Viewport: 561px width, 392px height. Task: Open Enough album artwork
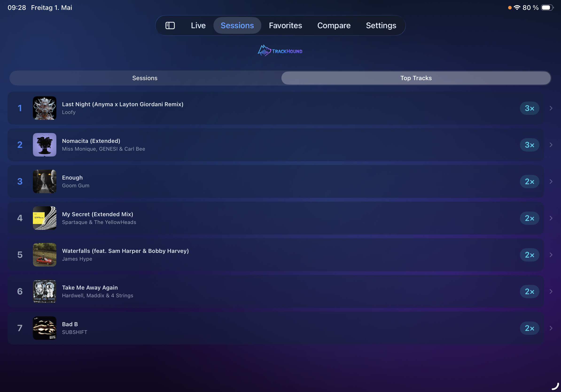click(x=45, y=181)
